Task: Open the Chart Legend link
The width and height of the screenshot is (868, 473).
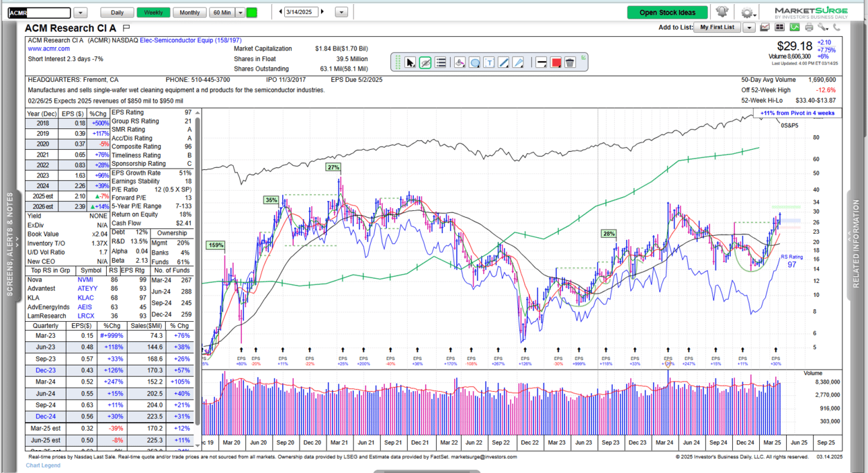Action: tap(43, 465)
